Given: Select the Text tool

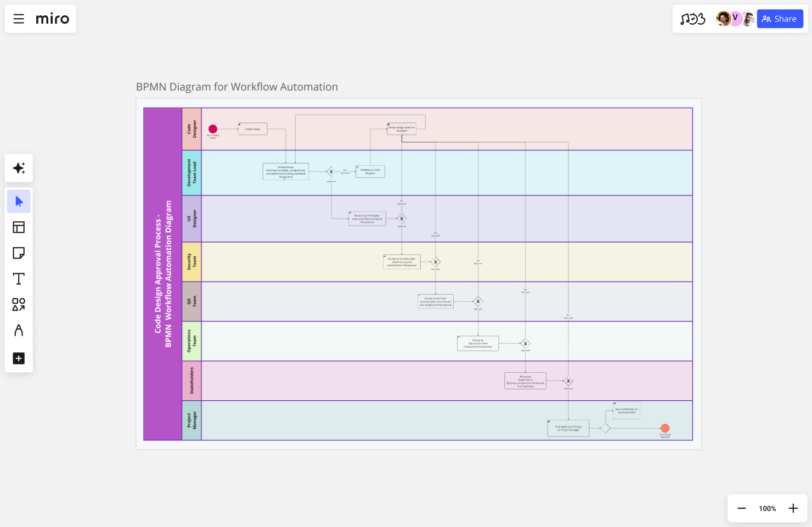Looking at the screenshot, I should 19,278.
